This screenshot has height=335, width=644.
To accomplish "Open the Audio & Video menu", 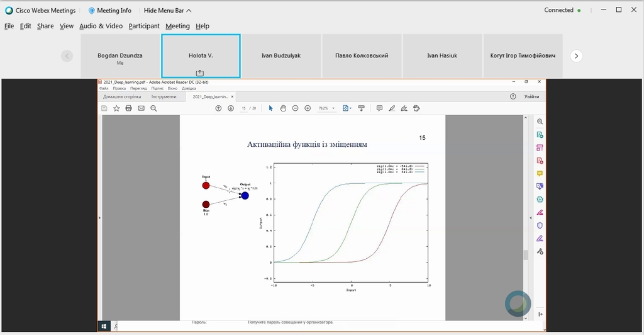I will point(101,26).
